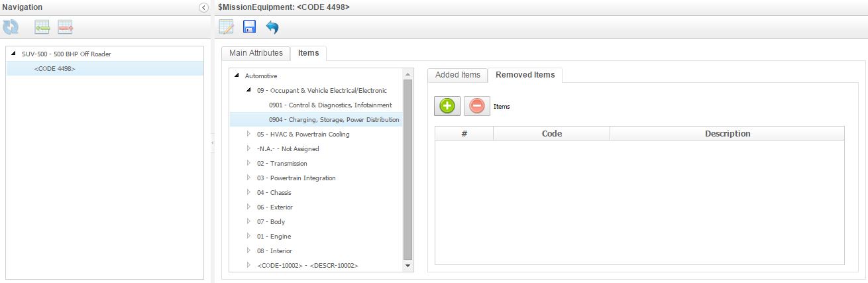This screenshot has width=868, height=283.
Task: Remove an item with red minus button
Action: click(477, 106)
